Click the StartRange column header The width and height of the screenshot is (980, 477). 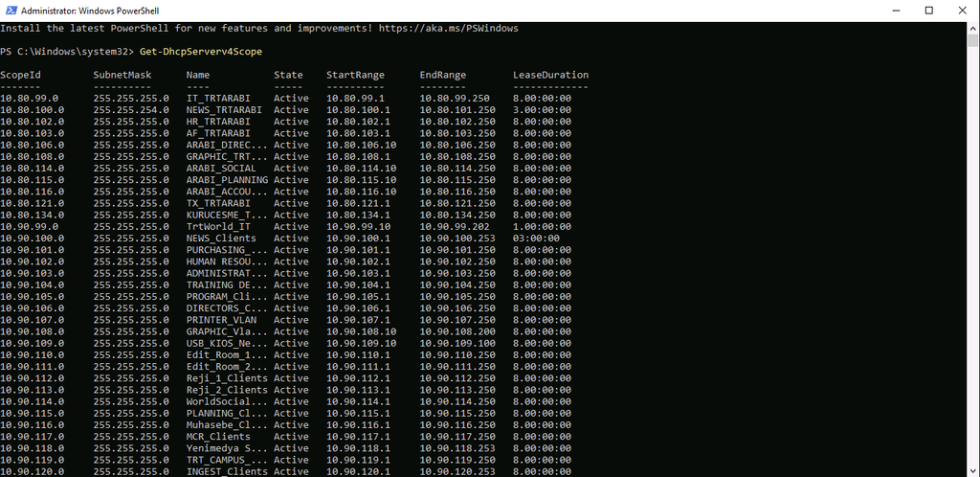tap(356, 75)
